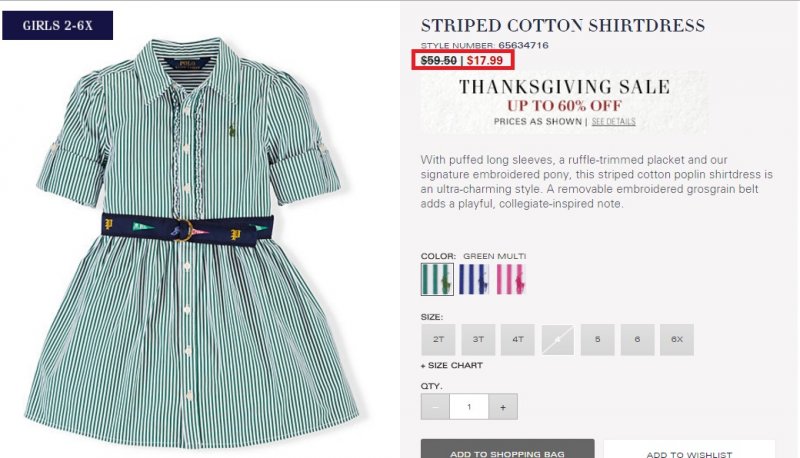Click the quantity input field
Image resolution: width=800 pixels, height=458 pixels.
pyautogui.click(x=469, y=406)
